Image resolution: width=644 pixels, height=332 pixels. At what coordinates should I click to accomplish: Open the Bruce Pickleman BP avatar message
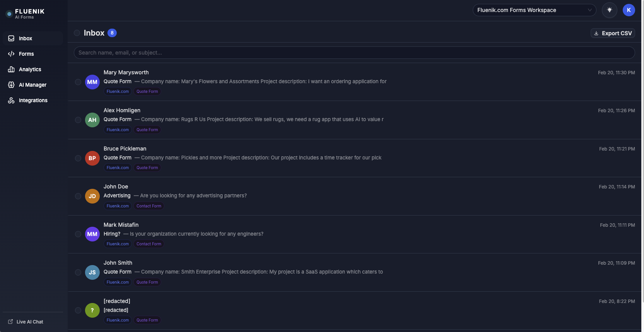click(92, 158)
